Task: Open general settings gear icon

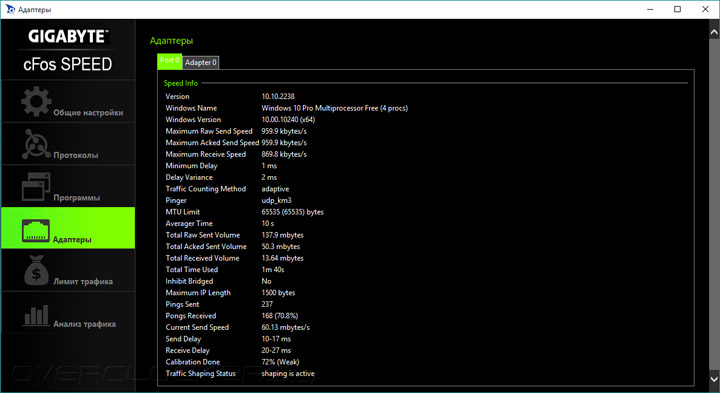Action: [36, 101]
